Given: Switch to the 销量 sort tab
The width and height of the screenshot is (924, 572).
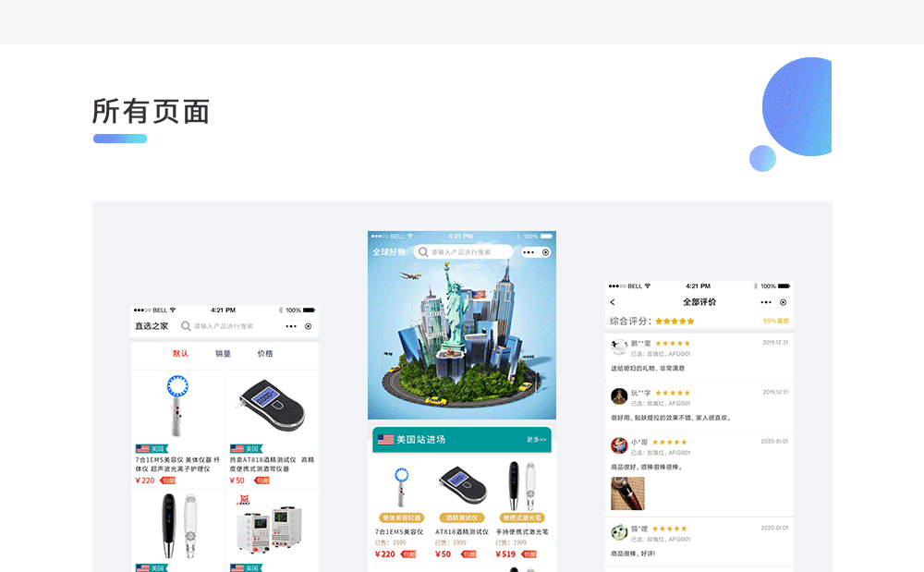Looking at the screenshot, I should pyautogui.click(x=223, y=353).
